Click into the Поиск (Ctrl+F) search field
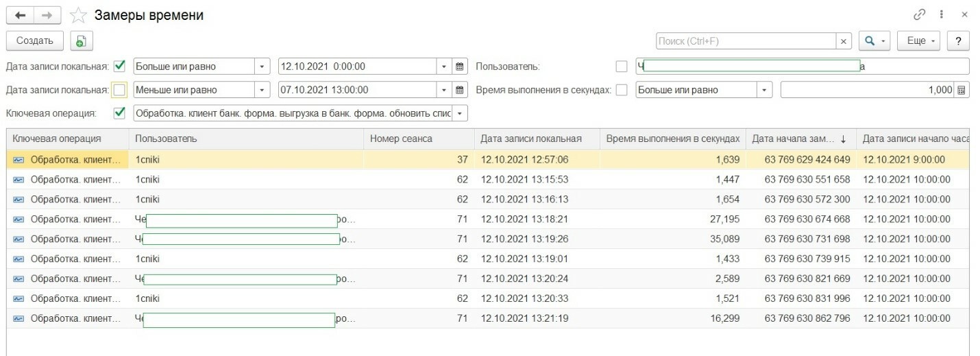980x356 pixels. click(x=746, y=41)
